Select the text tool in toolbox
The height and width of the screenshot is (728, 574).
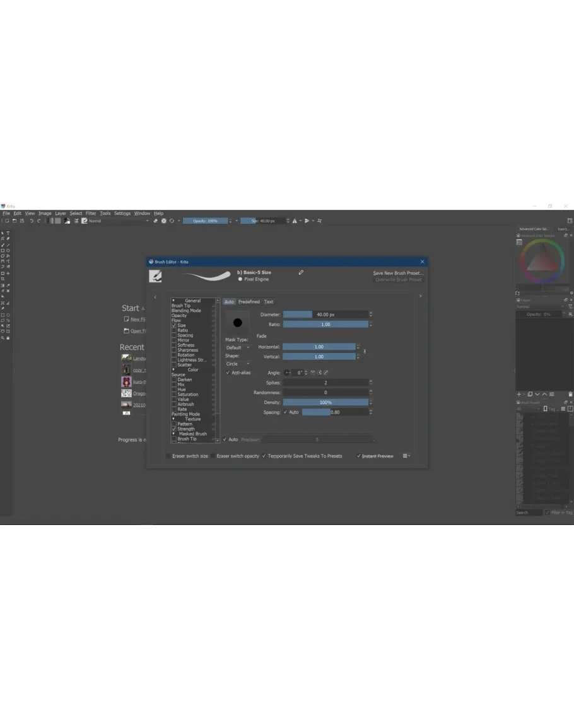(8, 233)
